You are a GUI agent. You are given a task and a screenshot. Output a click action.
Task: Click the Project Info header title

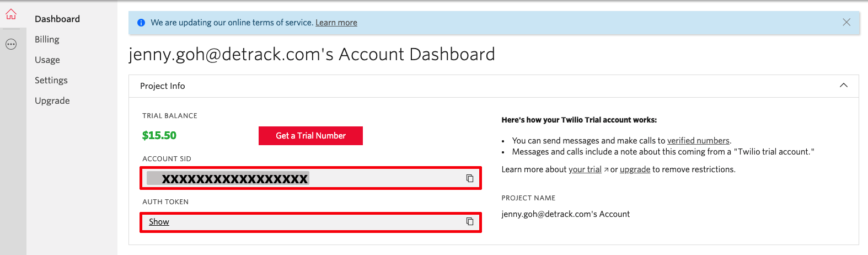163,86
